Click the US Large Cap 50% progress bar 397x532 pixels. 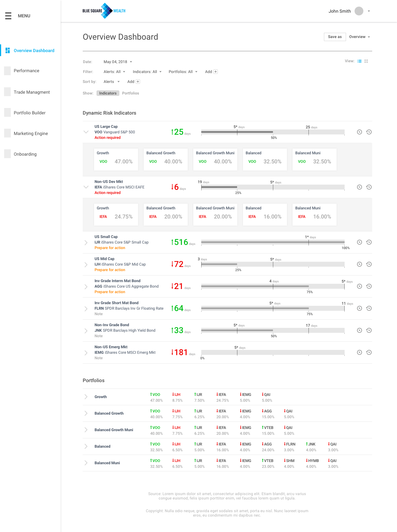pyautogui.click(x=273, y=132)
